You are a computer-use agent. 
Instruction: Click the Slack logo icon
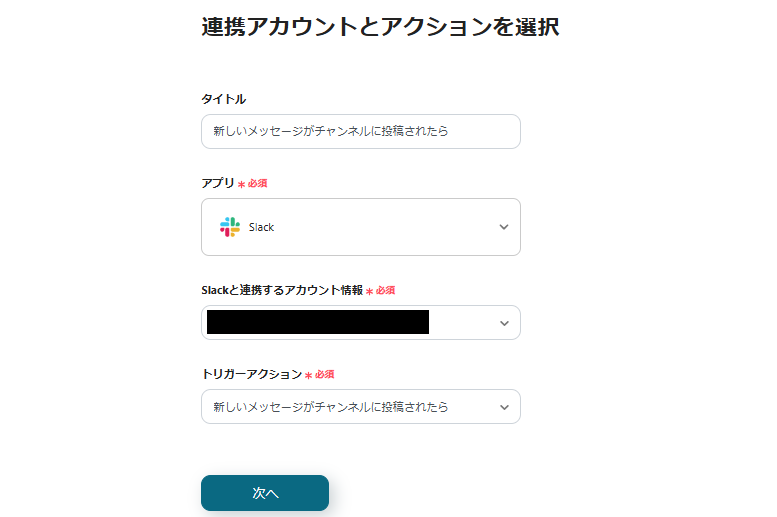click(x=230, y=227)
